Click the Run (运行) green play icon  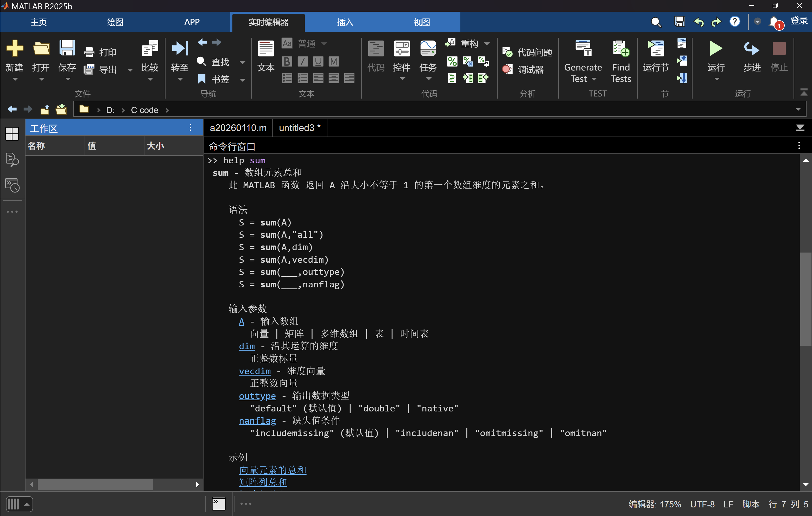pyautogui.click(x=715, y=49)
